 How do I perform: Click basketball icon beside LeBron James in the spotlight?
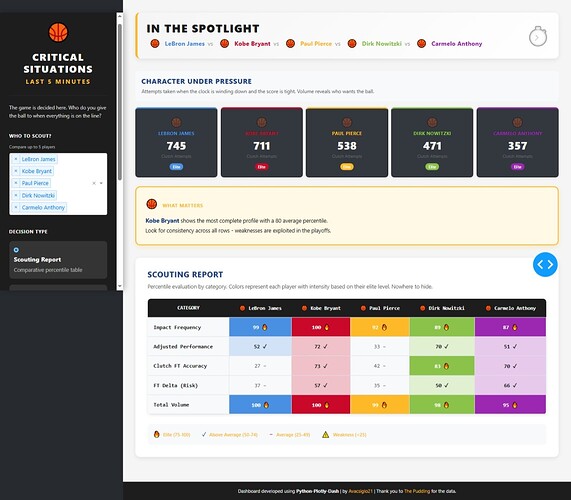[155, 44]
